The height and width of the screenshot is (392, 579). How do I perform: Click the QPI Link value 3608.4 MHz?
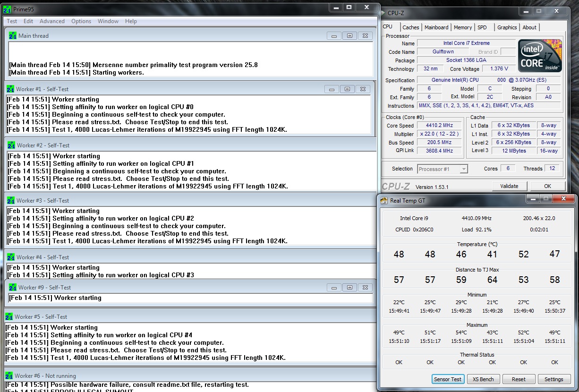pyautogui.click(x=440, y=151)
